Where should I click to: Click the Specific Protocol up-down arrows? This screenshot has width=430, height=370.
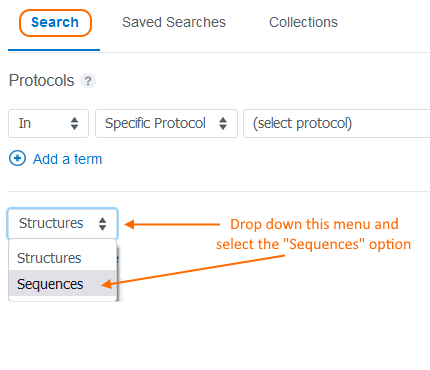pyautogui.click(x=223, y=123)
